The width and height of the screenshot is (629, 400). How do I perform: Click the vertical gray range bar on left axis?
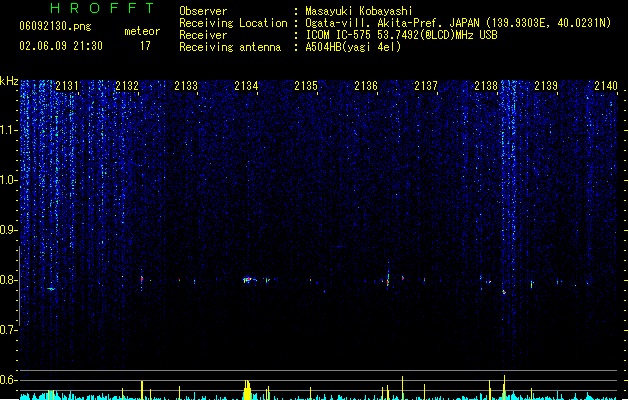[19, 286]
